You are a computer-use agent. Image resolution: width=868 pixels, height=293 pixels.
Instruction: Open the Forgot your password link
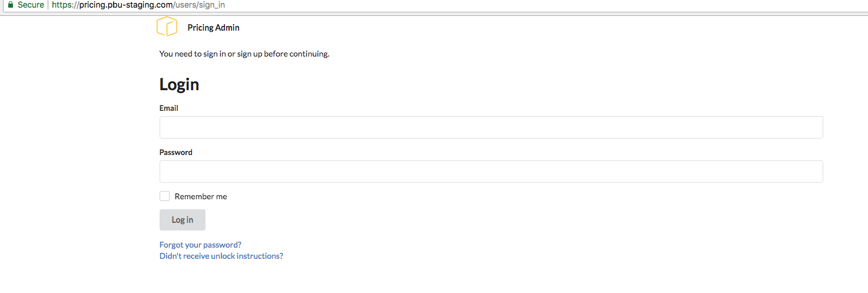[x=200, y=245]
